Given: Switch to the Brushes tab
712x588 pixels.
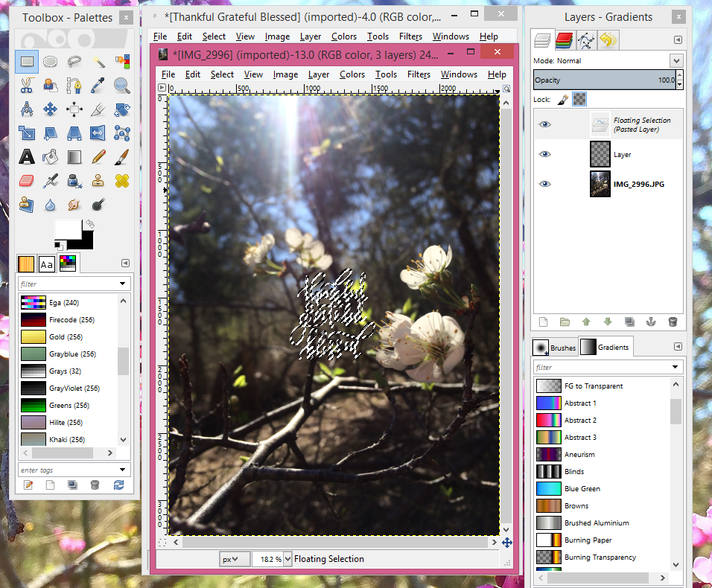Looking at the screenshot, I should click(x=554, y=348).
